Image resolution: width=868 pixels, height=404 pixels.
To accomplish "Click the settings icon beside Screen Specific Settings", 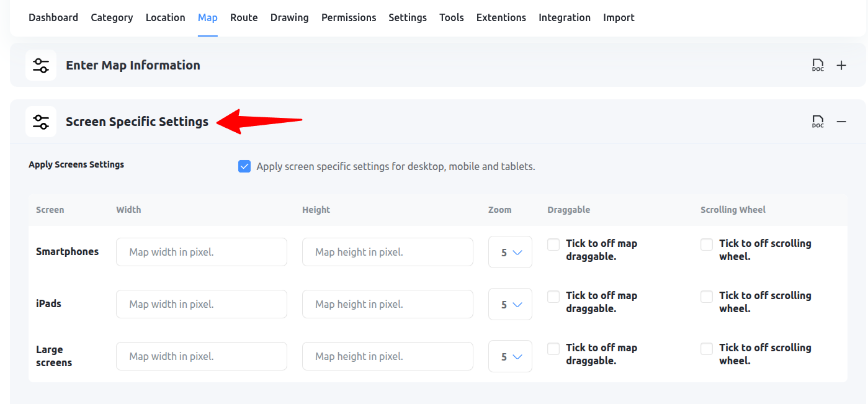I will tap(40, 121).
